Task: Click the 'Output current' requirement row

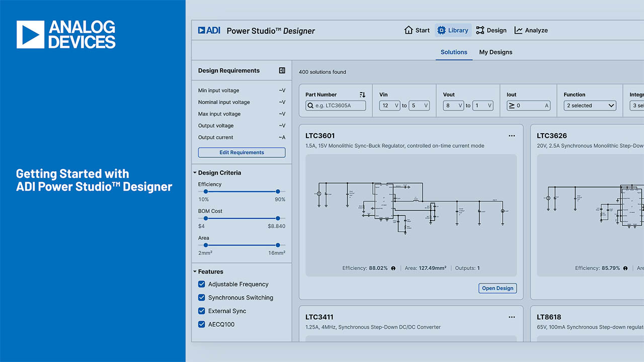Action: pos(242,137)
